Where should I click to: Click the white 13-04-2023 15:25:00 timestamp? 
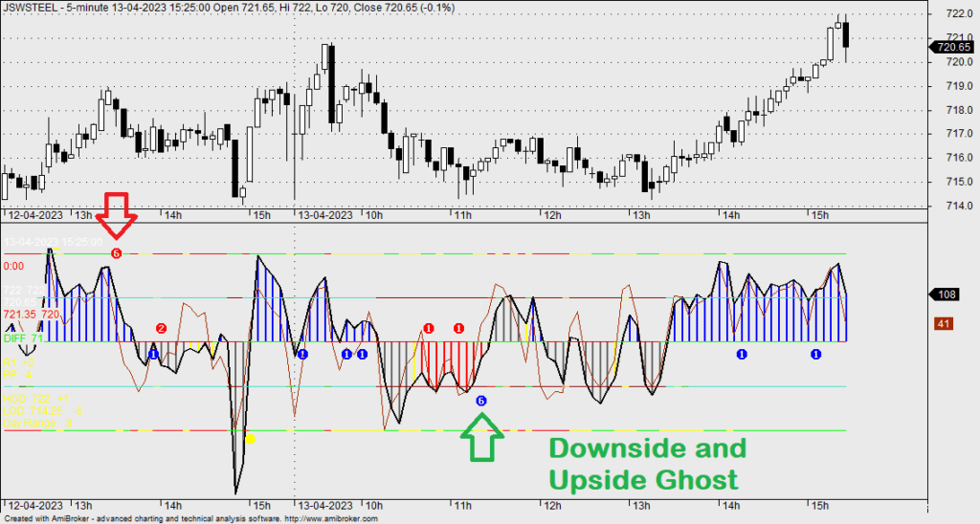(x=54, y=242)
